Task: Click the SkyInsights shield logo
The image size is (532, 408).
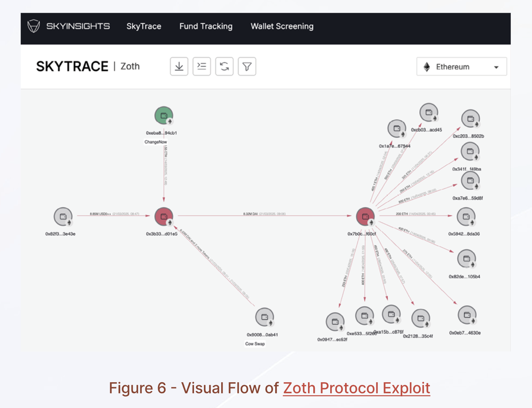Action: (34, 26)
